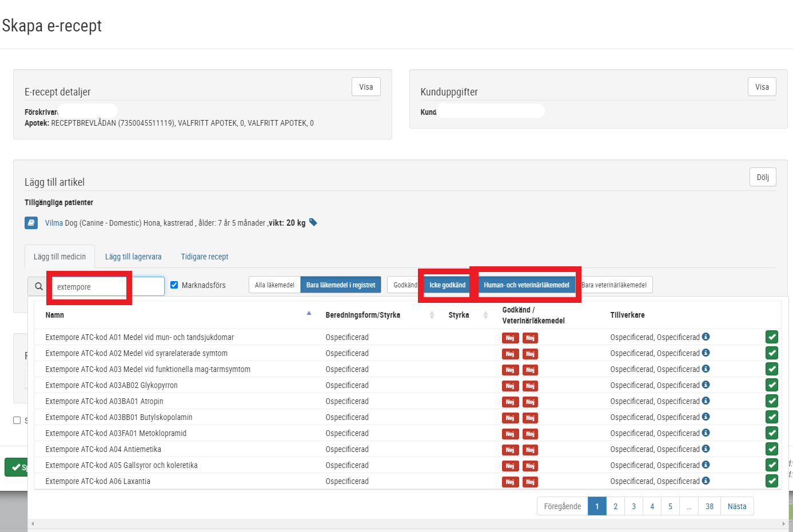793x532 pixels.
Task: Open patient Vilma link
Action: 54,223
